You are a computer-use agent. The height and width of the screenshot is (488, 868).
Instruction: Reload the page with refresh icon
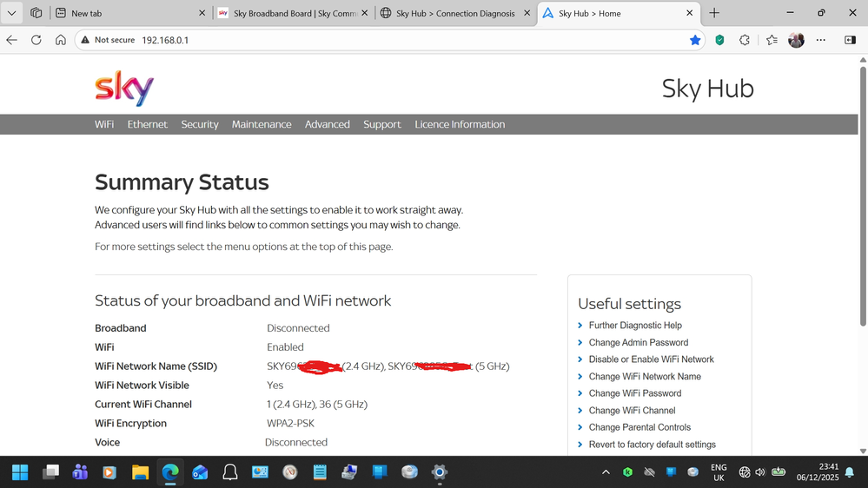pyautogui.click(x=36, y=40)
